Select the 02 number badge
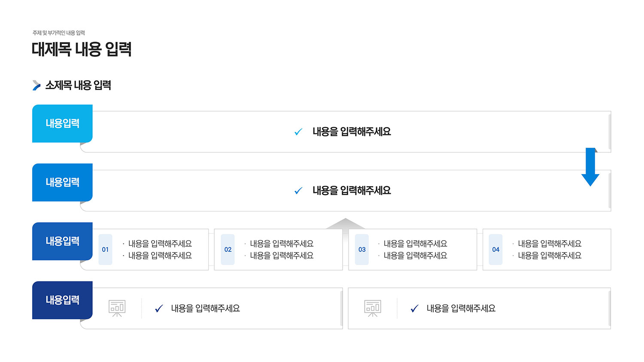Image resolution: width=644 pixels, height=362 pixels. pyautogui.click(x=228, y=250)
